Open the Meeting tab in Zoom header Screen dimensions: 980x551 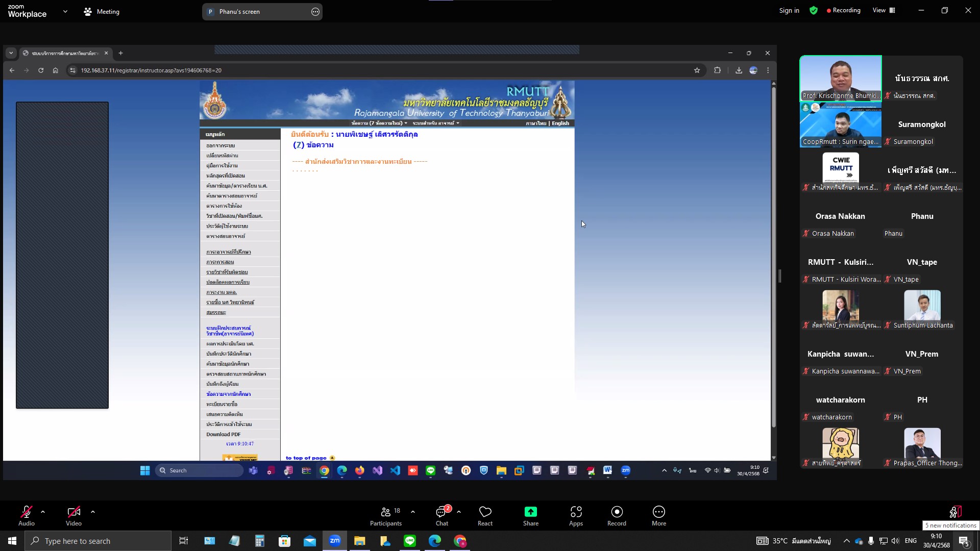click(102, 11)
